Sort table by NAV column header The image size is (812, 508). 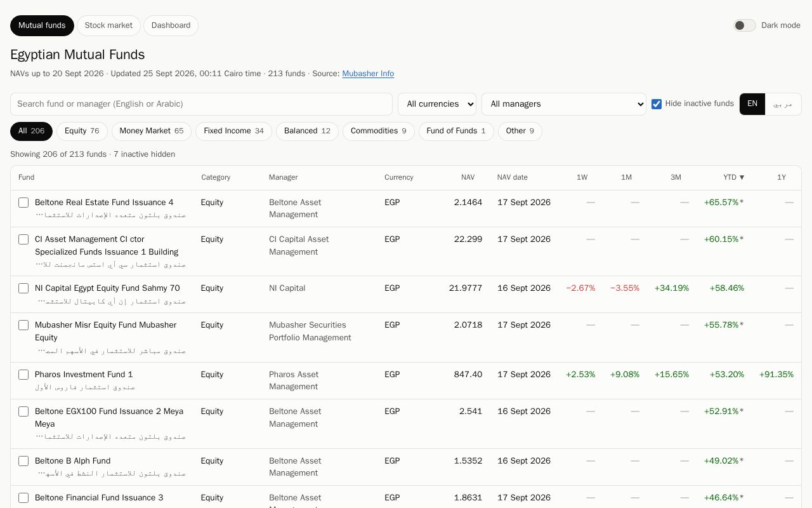tap(468, 177)
